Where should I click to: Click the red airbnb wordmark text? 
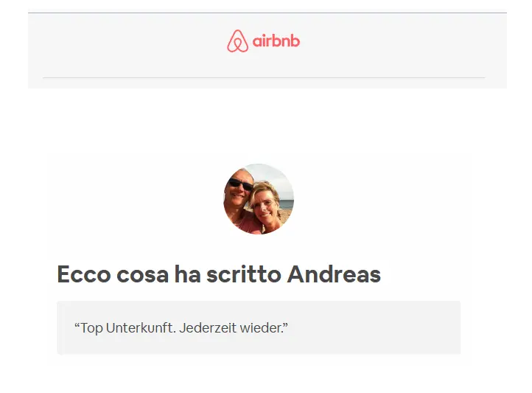pos(276,41)
